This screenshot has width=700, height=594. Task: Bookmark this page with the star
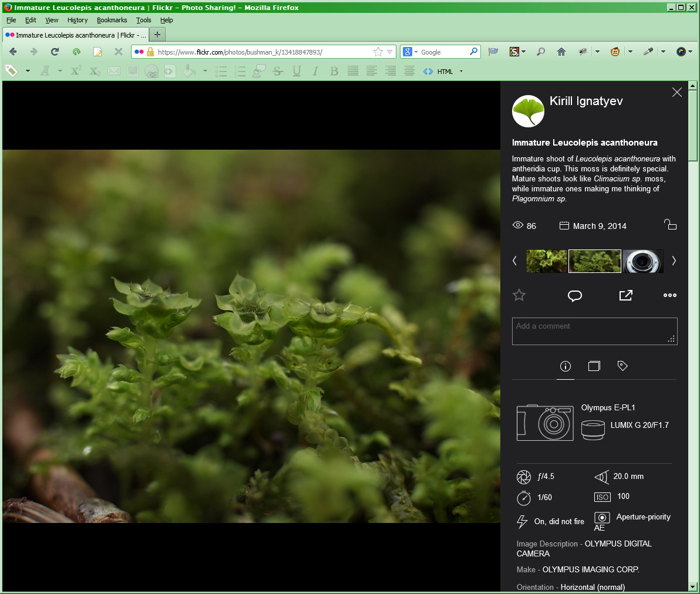(378, 52)
